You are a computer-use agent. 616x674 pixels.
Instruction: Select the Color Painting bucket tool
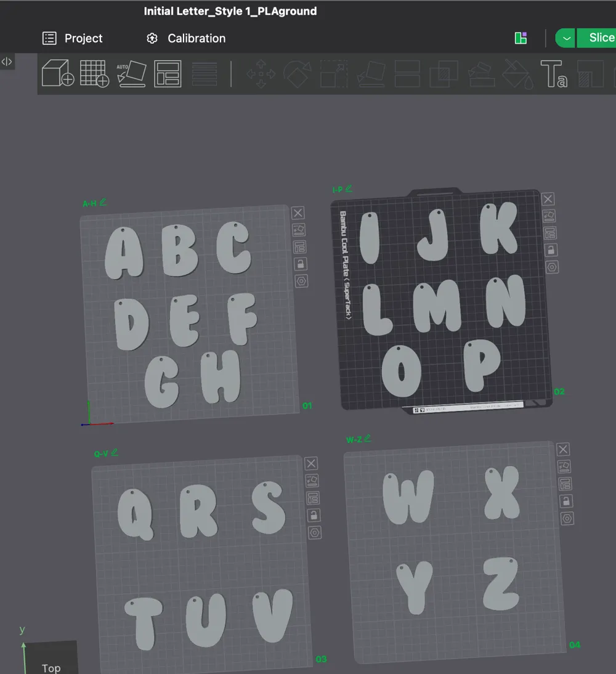pyautogui.click(x=517, y=74)
